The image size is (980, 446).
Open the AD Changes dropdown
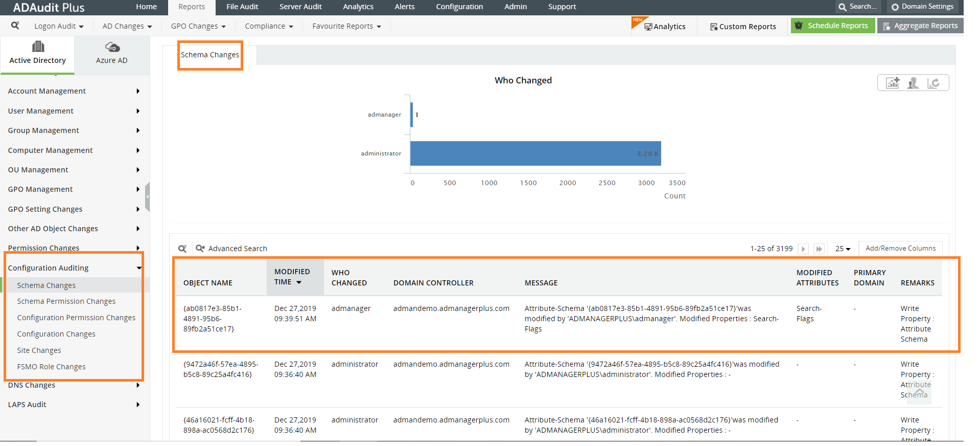coord(127,26)
